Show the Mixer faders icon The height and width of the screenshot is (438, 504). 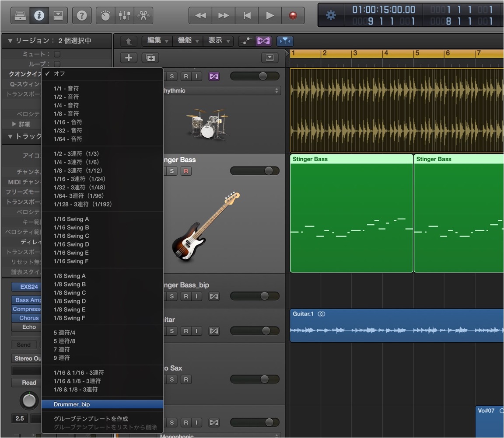tap(124, 15)
